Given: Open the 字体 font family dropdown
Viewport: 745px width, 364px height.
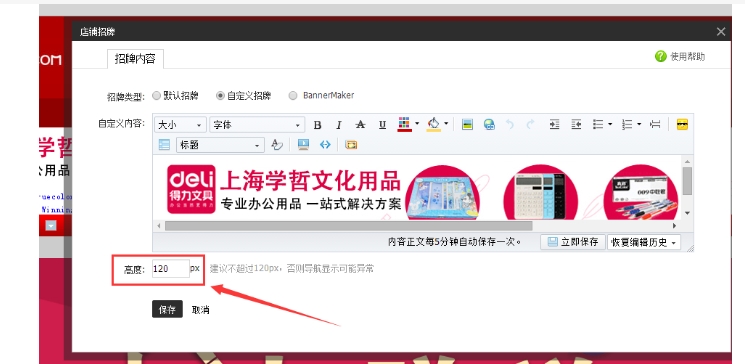Looking at the screenshot, I should [257, 125].
